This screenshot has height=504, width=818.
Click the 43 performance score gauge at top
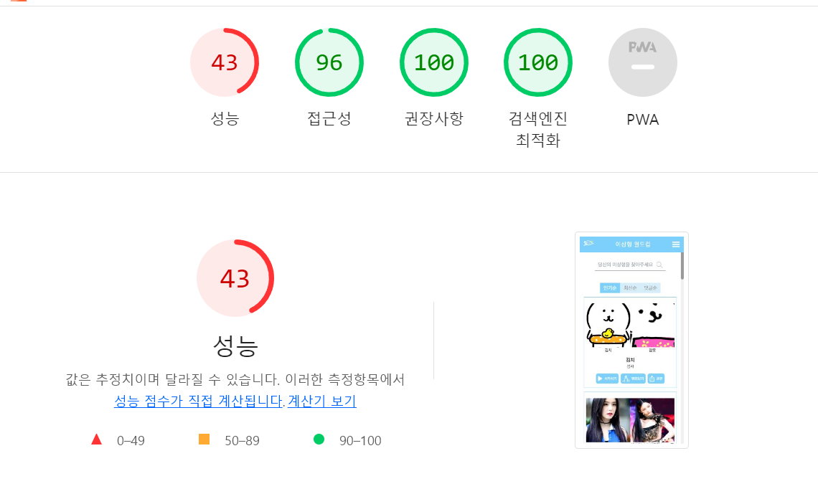(225, 62)
